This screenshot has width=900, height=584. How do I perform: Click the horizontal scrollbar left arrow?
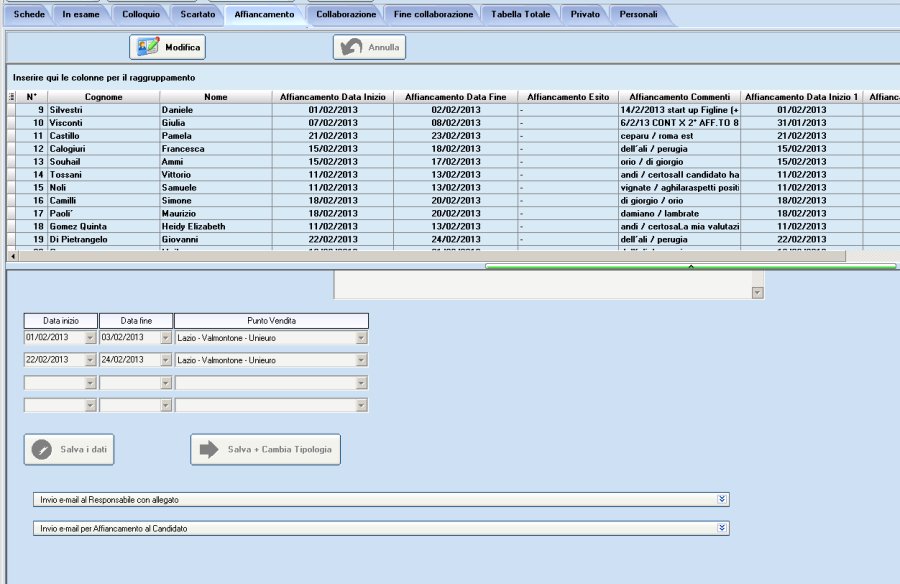[13, 256]
